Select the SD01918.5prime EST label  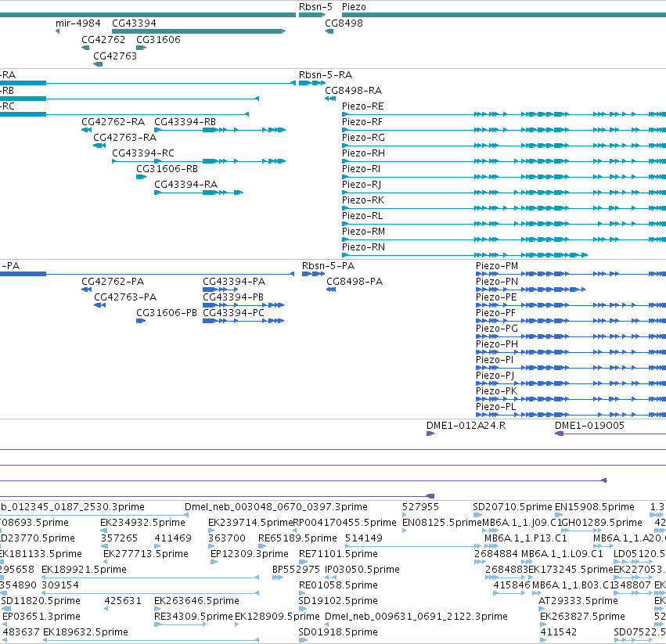(x=337, y=632)
